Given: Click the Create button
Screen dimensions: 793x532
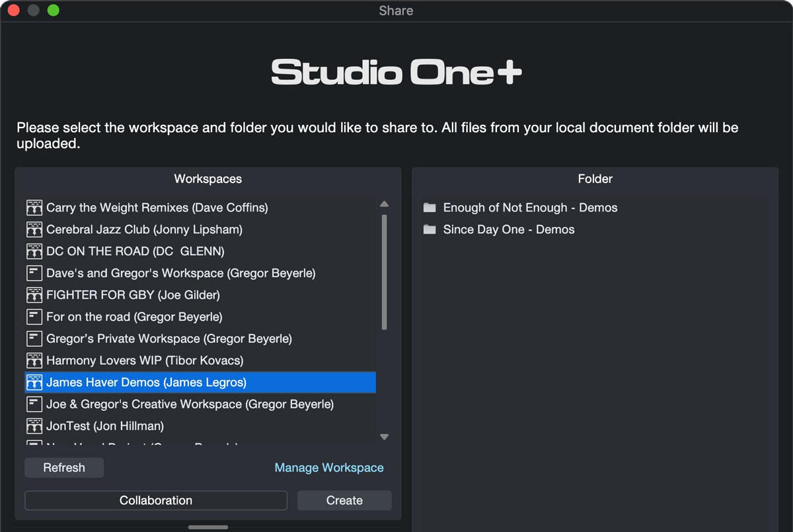Looking at the screenshot, I should [x=344, y=500].
